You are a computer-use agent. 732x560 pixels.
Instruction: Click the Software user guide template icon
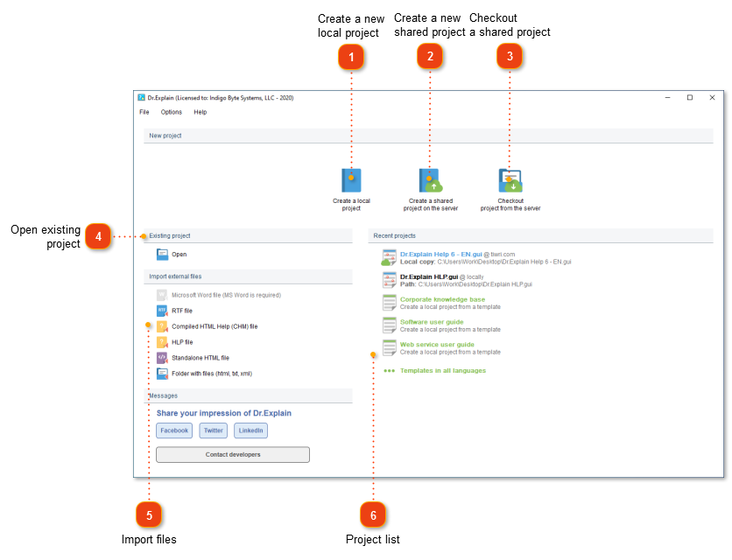point(390,325)
